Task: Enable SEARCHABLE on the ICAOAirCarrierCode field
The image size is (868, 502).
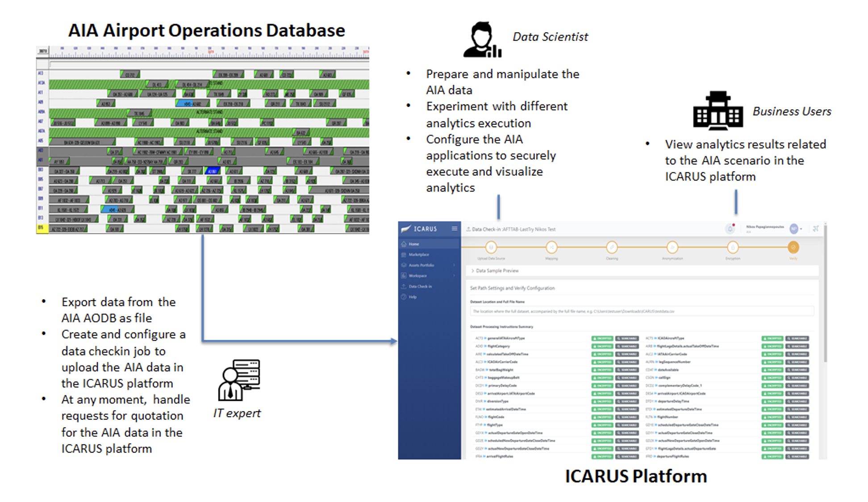Action: click(627, 362)
